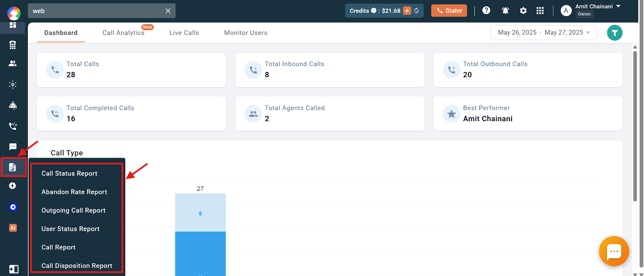
Task: Select Call Disposition Report from menu
Action: tap(77, 266)
